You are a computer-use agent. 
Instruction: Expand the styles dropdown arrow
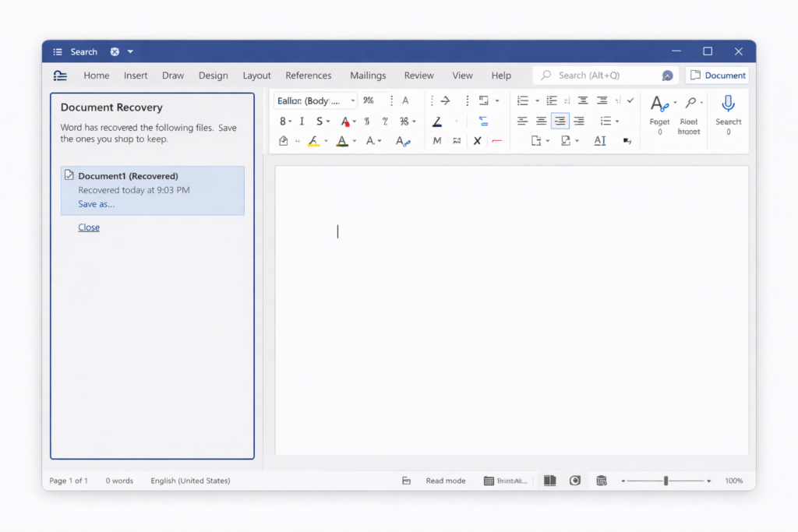click(x=676, y=102)
